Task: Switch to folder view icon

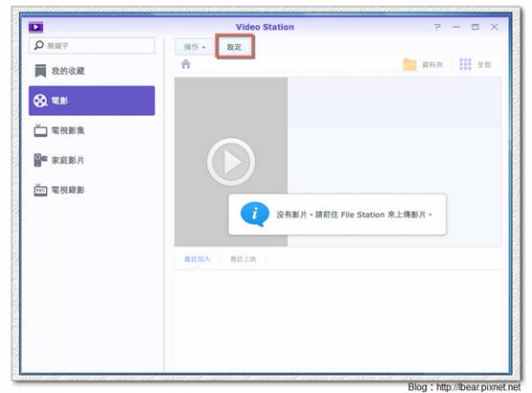Action: click(x=409, y=64)
